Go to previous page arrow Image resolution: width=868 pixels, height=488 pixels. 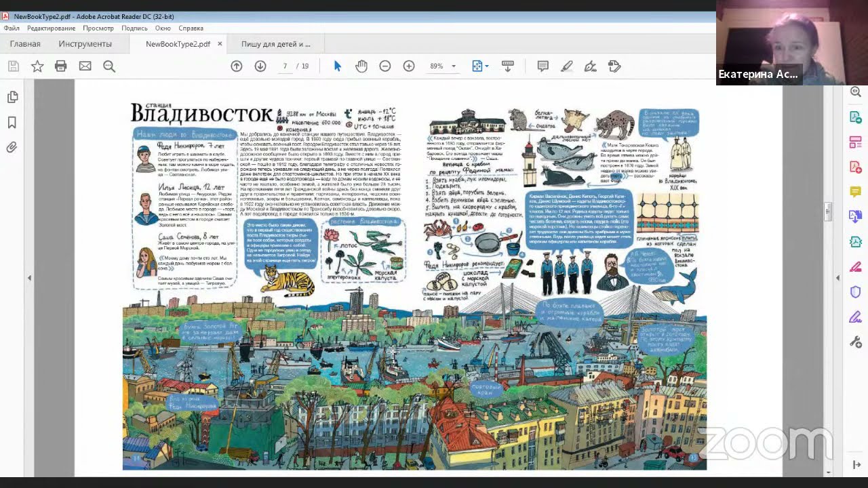click(236, 66)
